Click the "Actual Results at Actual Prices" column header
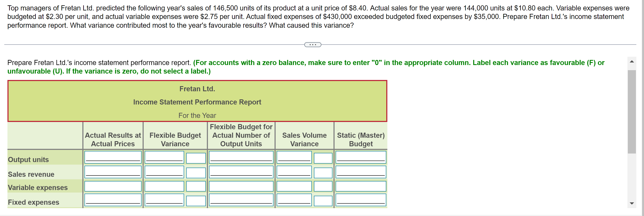 tap(113, 140)
